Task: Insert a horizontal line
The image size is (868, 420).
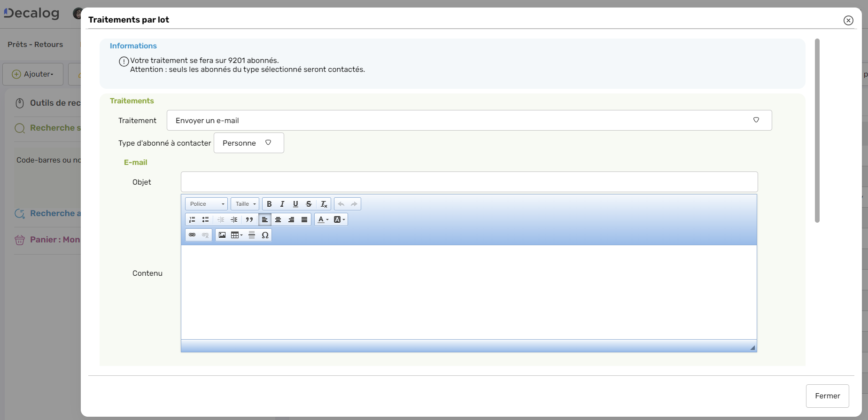Action: tap(252, 235)
